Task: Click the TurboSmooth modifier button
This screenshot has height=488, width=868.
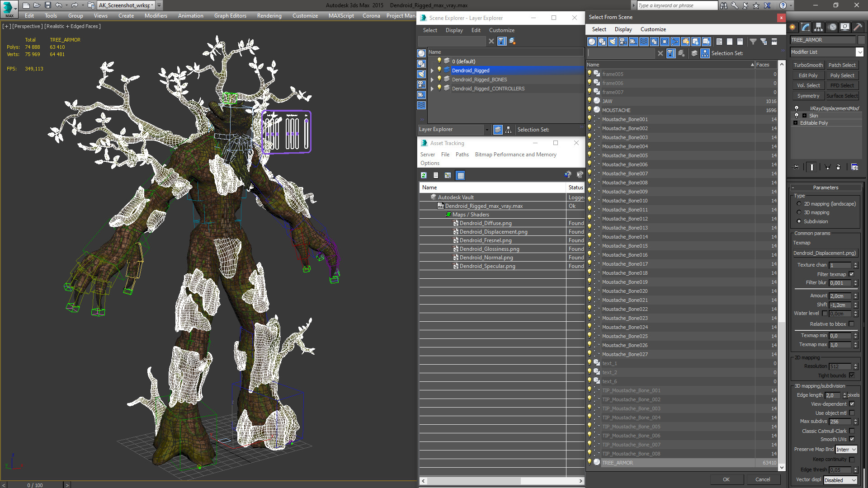Action: tap(808, 65)
